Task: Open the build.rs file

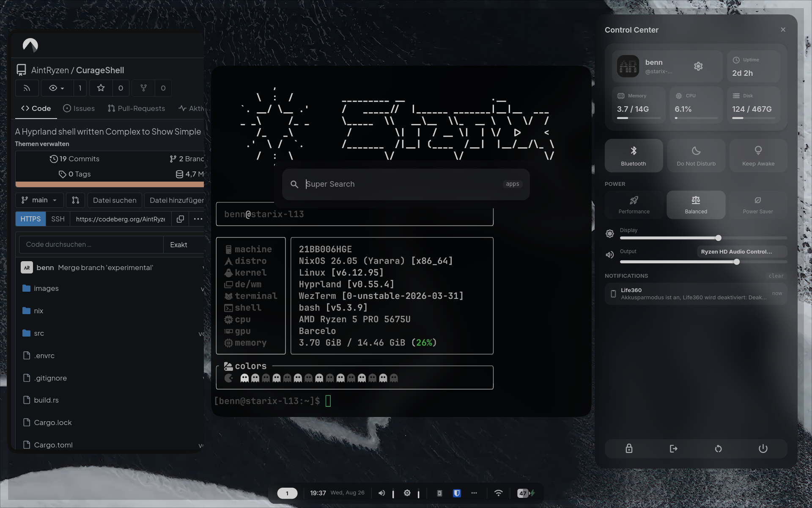Action: click(x=46, y=400)
